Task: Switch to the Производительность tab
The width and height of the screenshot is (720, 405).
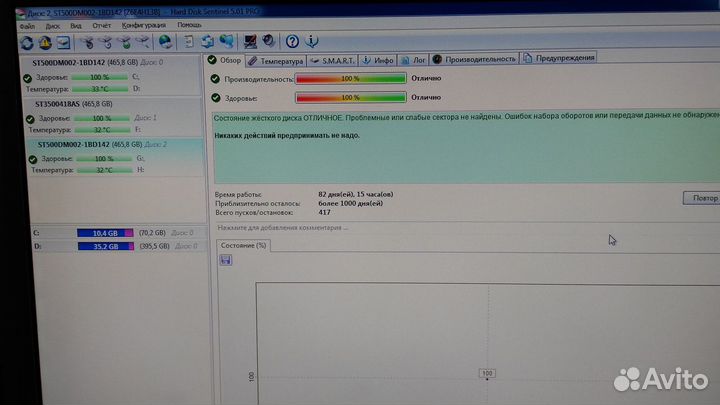Action: 474,59
